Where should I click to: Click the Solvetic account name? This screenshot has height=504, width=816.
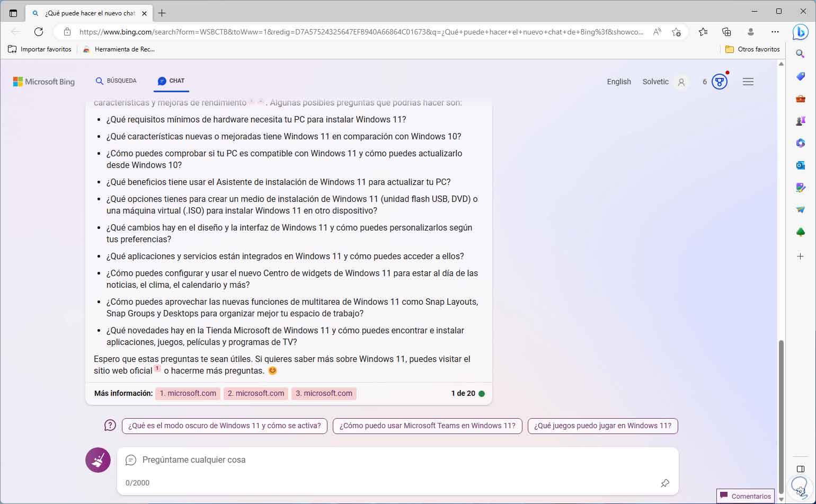tap(655, 82)
